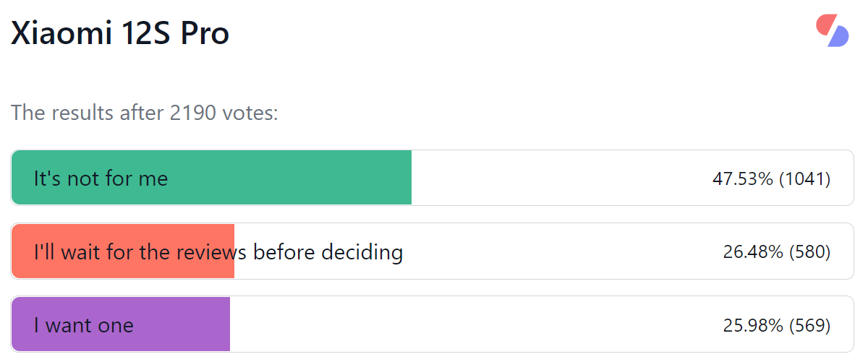Select the 47.53% (1041) result value
868x362 pixels.
(771, 178)
